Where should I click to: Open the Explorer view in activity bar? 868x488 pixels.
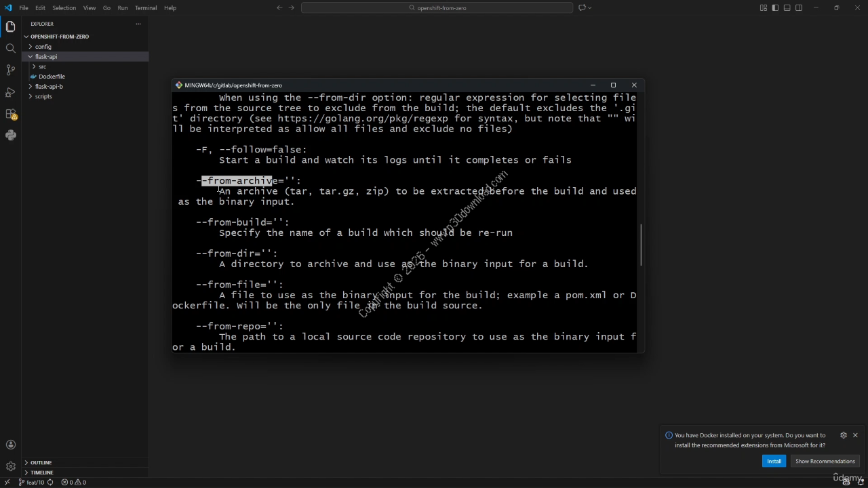pos(10,27)
